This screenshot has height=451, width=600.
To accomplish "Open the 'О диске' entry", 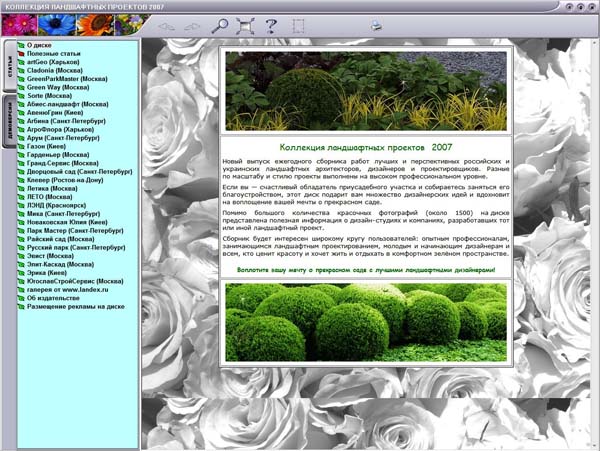I will 40,45.
